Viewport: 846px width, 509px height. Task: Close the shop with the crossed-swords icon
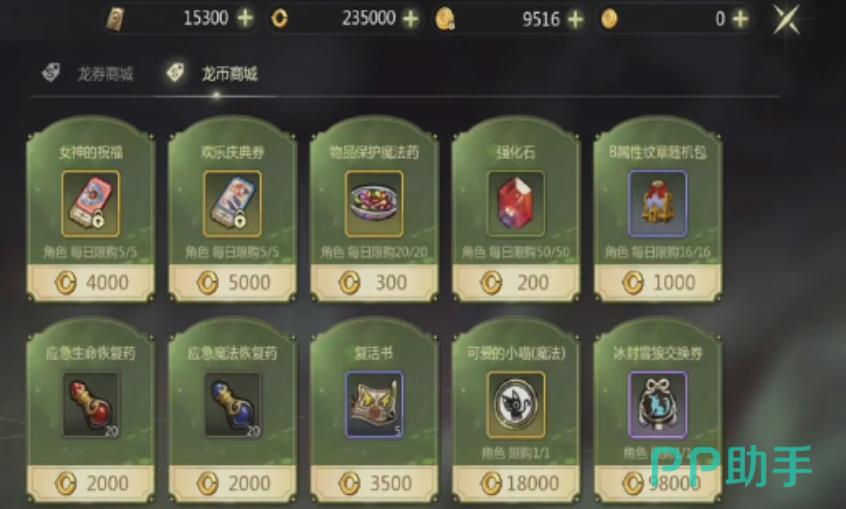click(787, 19)
